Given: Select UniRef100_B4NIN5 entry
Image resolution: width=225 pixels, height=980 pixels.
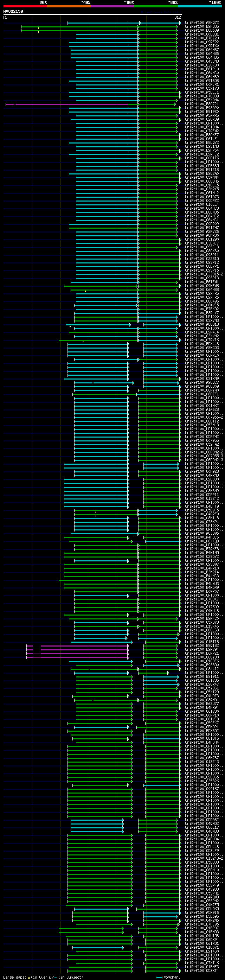Looking at the screenshot, I should pos(202,553).
